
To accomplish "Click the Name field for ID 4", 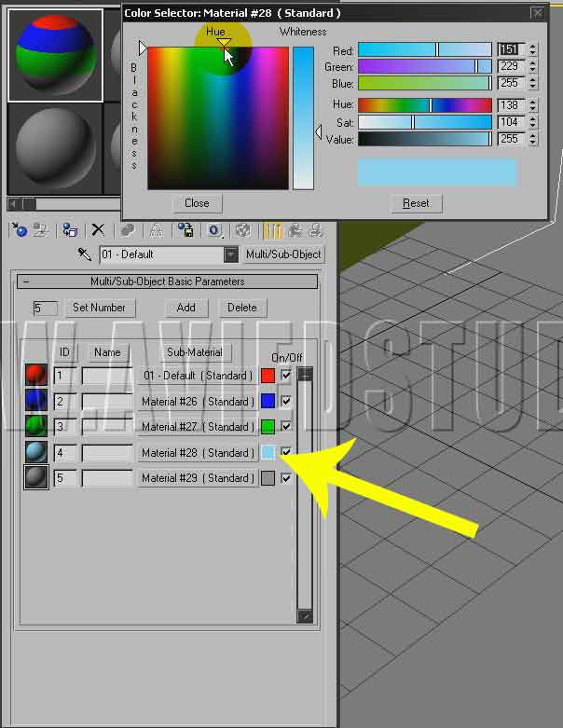I will click(x=107, y=453).
